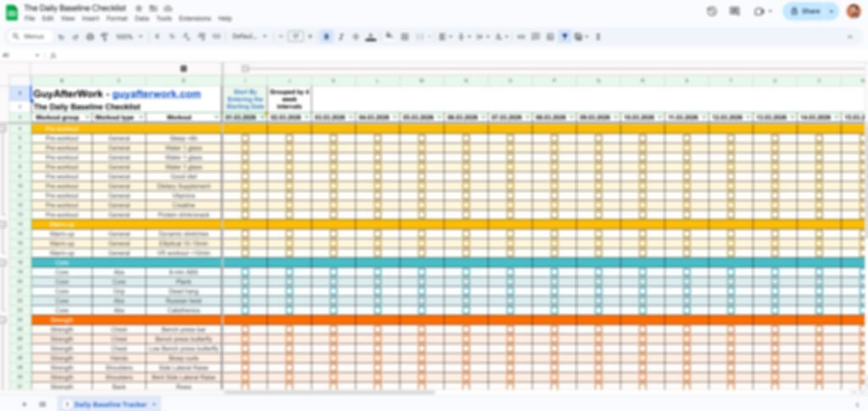Check the Sleep >6h box for 01.03.2026
The image size is (868, 411).
pyautogui.click(x=245, y=137)
